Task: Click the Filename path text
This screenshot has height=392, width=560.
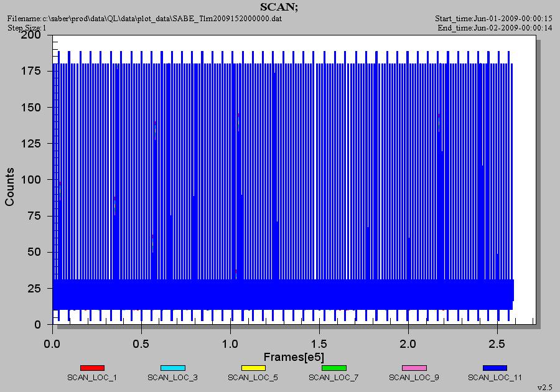Action: (x=144, y=18)
